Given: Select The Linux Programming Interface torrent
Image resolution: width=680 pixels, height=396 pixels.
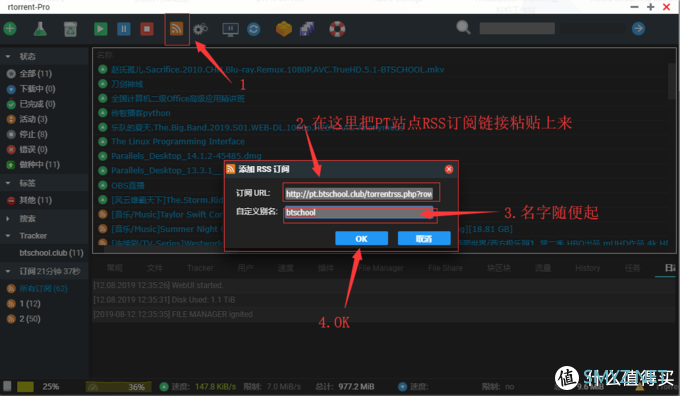Looking at the screenshot, I should click(x=178, y=141).
